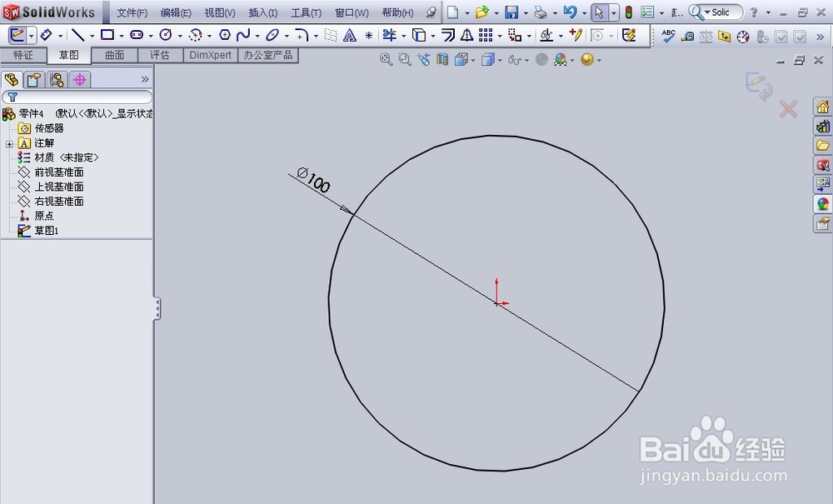This screenshot has height=504, width=833.
Task: Click the Save disk icon
Action: click(x=511, y=12)
